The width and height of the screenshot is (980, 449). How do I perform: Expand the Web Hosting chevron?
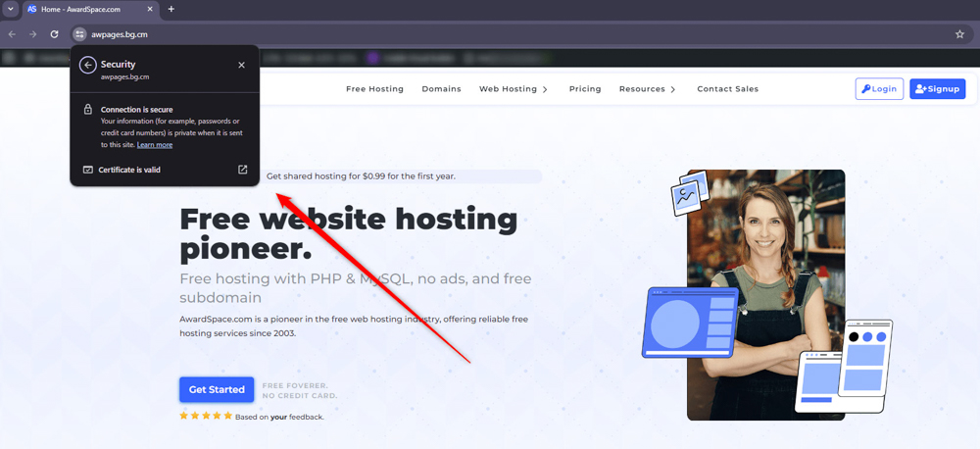tap(545, 89)
